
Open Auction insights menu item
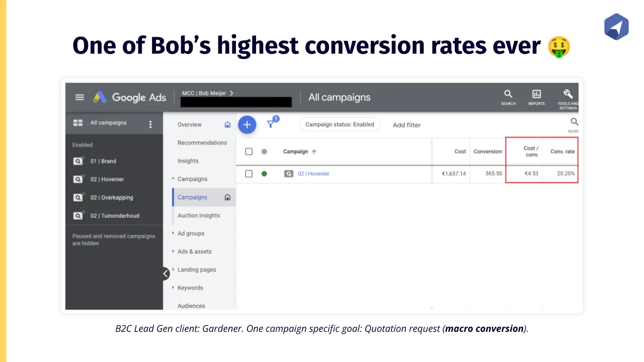tap(199, 215)
